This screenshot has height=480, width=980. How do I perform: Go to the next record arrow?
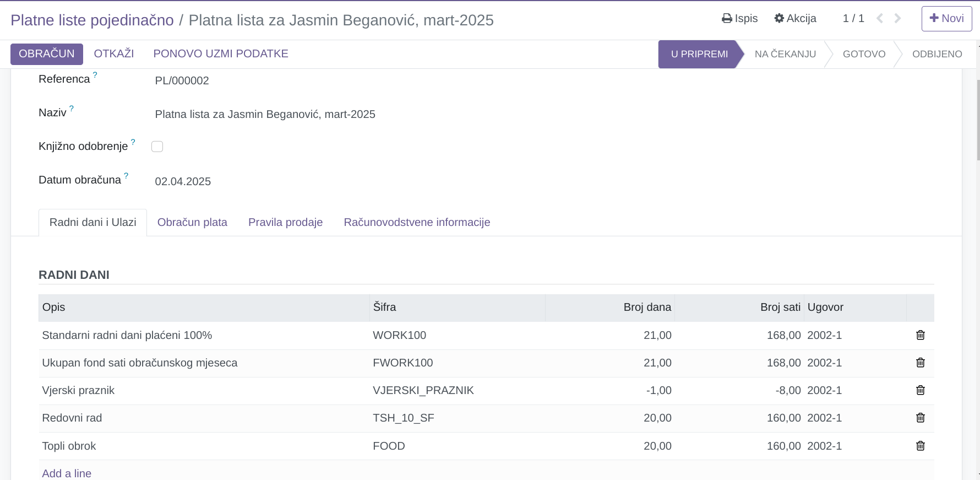point(897,19)
